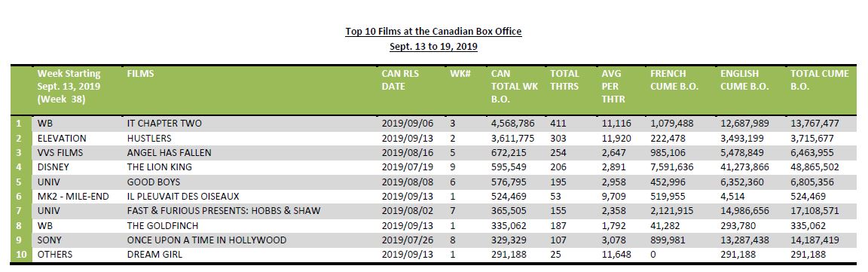
Task: Select the DREAM GIRL film cell
Action: coord(154,255)
